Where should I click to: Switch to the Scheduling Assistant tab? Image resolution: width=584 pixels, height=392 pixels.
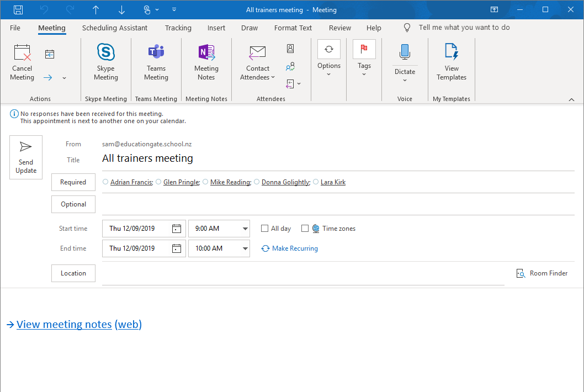point(114,28)
